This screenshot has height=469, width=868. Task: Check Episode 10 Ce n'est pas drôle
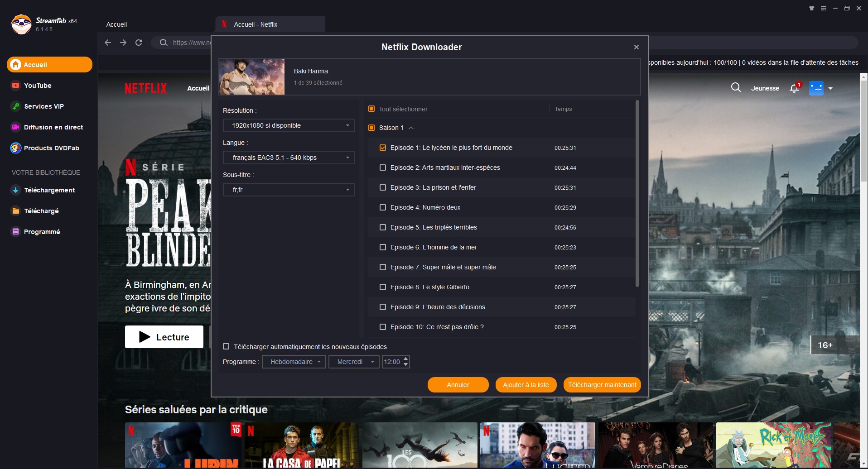pos(383,327)
